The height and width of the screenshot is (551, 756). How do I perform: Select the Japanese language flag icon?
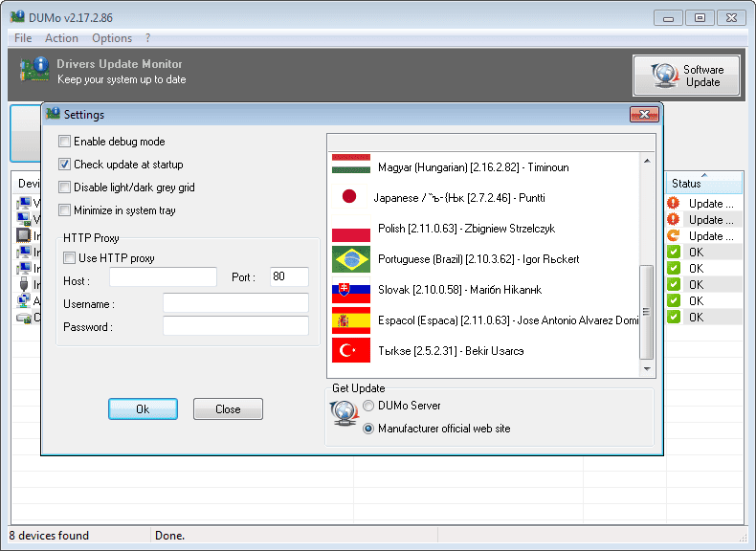click(349, 197)
